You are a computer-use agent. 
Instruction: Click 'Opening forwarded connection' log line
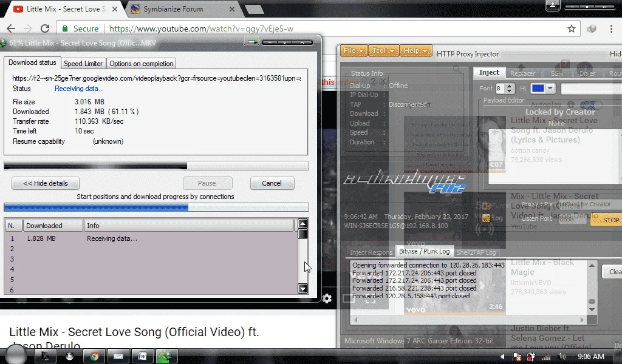click(x=428, y=265)
